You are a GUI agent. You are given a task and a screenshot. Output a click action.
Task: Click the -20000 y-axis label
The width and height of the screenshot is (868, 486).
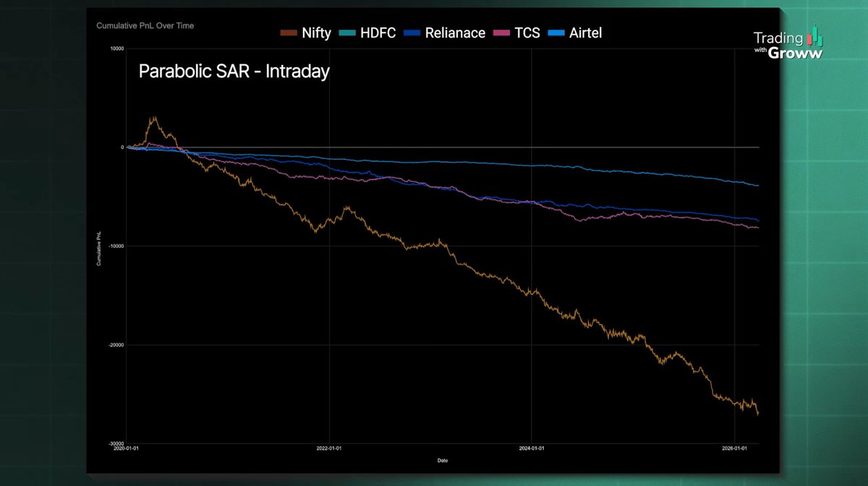[115, 345]
